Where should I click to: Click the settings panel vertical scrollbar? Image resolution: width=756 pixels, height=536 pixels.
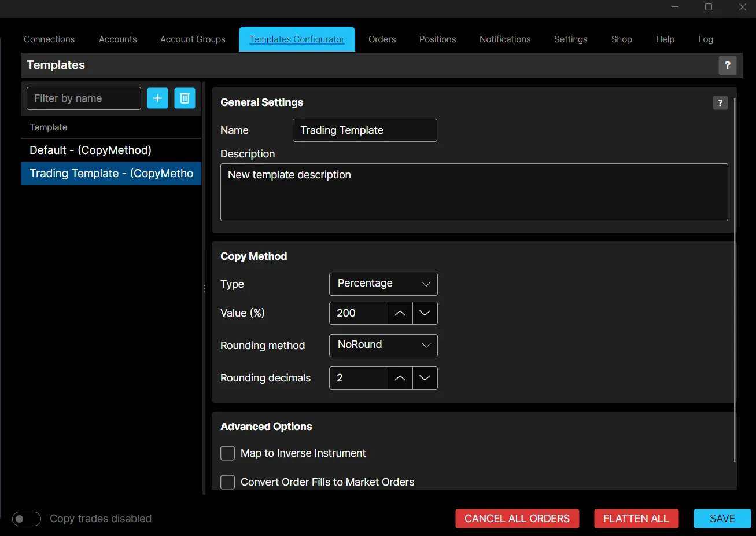(x=735, y=280)
